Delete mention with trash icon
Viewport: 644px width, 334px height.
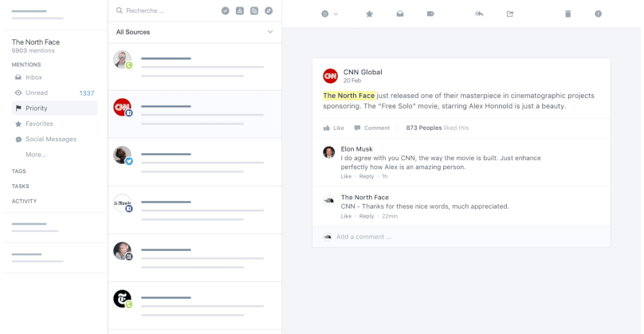click(x=567, y=14)
